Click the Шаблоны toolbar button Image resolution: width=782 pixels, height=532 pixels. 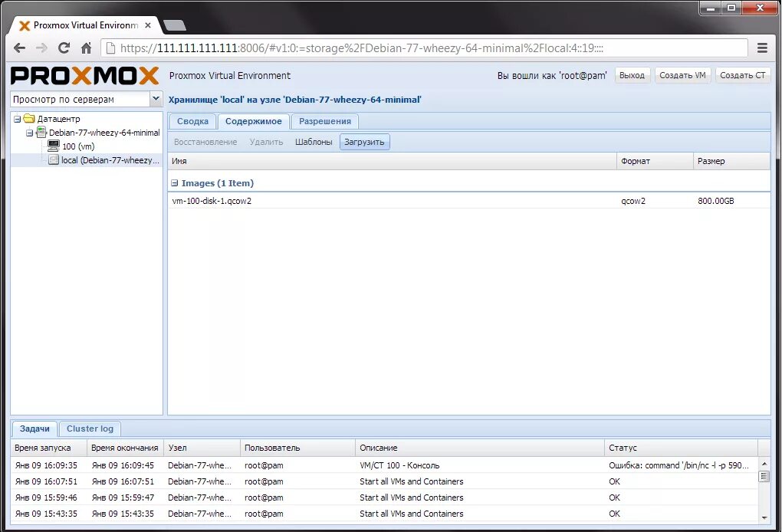click(314, 142)
